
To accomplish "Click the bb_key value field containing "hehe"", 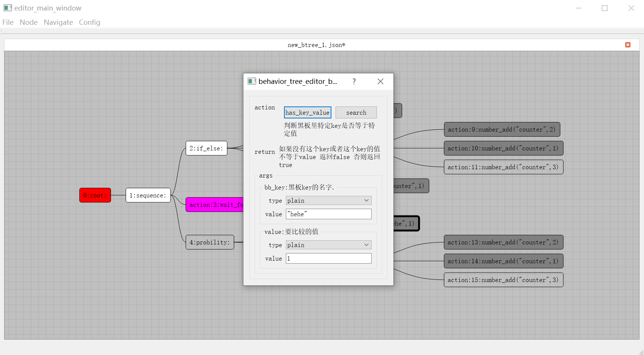I will pyautogui.click(x=328, y=214).
